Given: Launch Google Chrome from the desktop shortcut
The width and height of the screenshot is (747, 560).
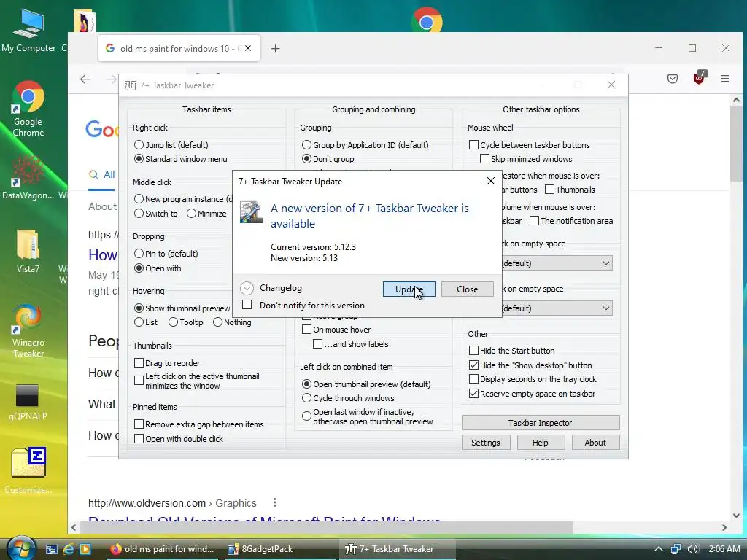Looking at the screenshot, I should 28,109.
